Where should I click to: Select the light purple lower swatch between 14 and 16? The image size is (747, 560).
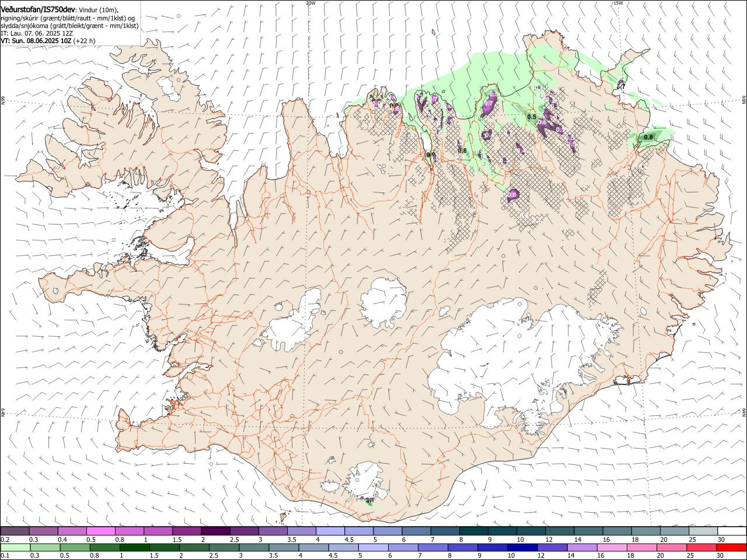582,548
